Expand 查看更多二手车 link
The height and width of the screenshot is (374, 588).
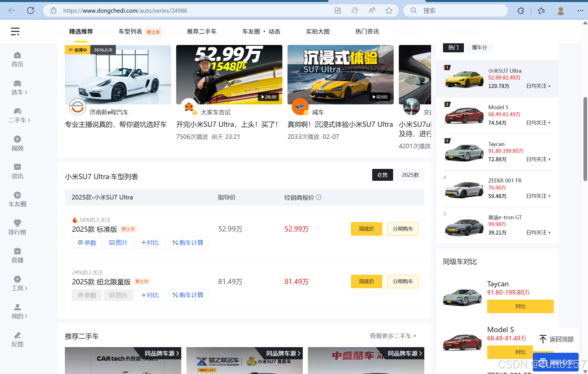click(393, 336)
